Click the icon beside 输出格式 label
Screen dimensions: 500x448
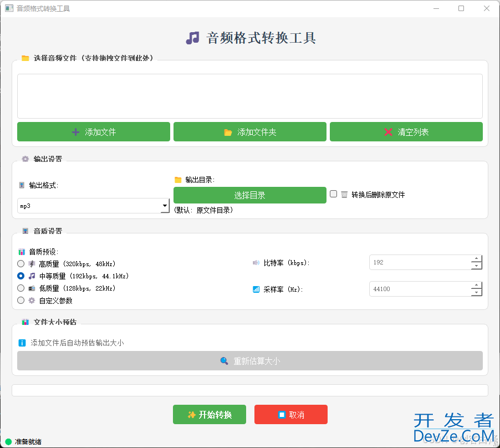(x=22, y=185)
